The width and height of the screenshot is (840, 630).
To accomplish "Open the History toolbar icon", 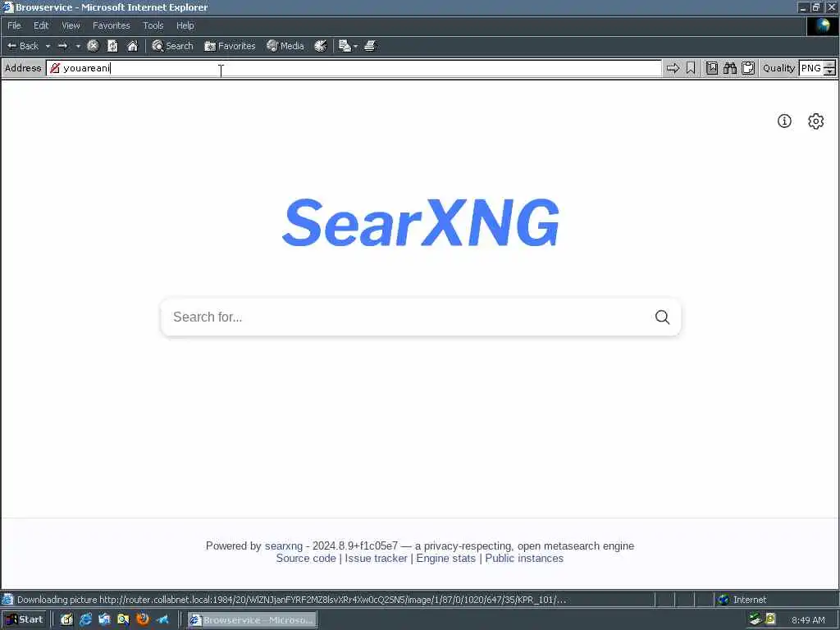I will 321,46.
